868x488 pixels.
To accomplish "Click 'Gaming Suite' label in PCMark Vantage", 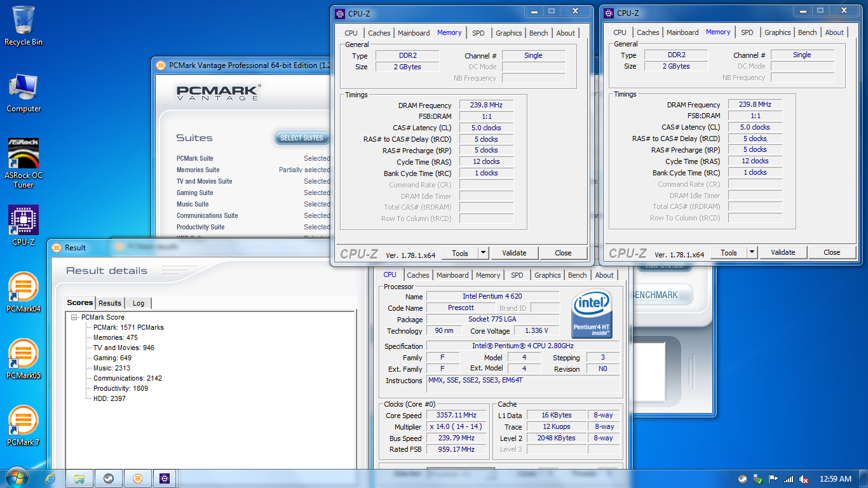I will 195,193.
